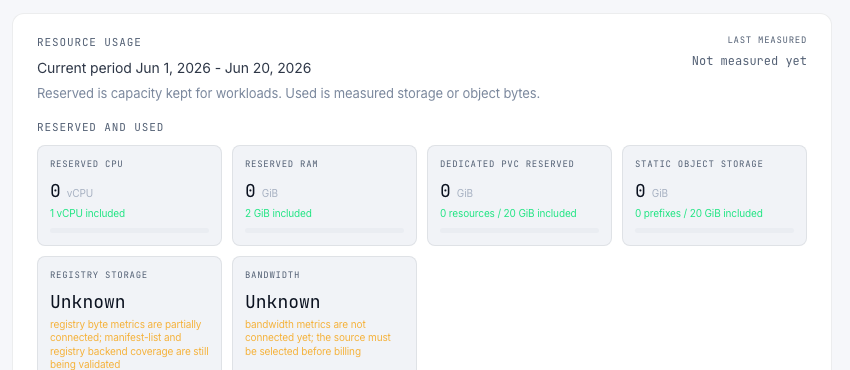Screen dimensions: 850x370
Task: Click the LAST MEASURED label
Action: point(767,40)
